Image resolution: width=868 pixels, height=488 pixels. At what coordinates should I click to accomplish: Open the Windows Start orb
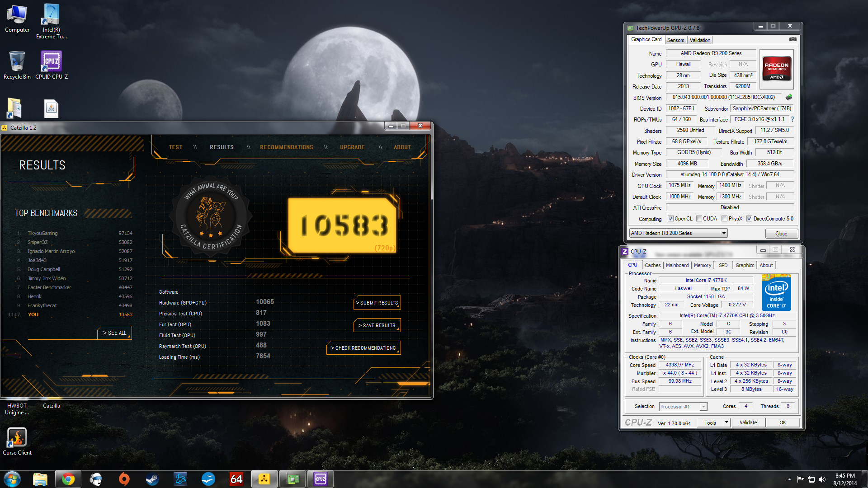pos(12,479)
